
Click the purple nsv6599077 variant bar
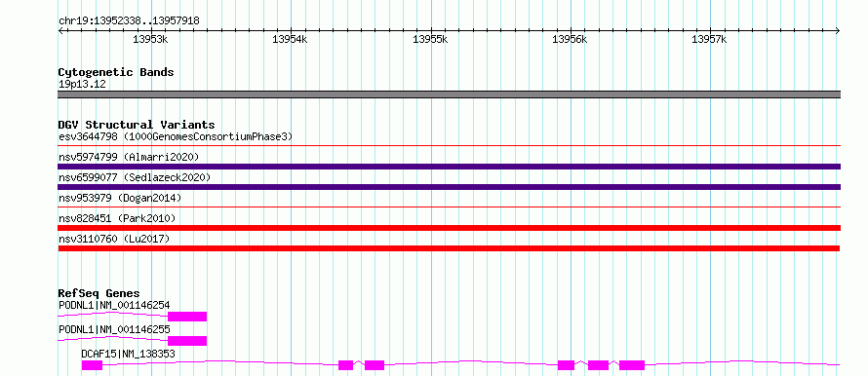pos(449,187)
